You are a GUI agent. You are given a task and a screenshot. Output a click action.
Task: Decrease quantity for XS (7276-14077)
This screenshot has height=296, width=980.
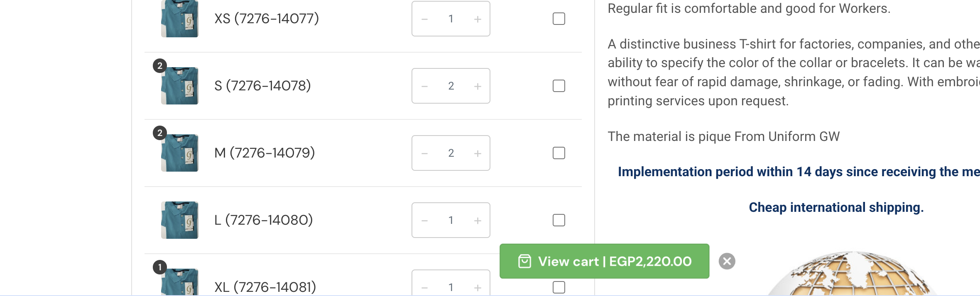click(x=424, y=19)
